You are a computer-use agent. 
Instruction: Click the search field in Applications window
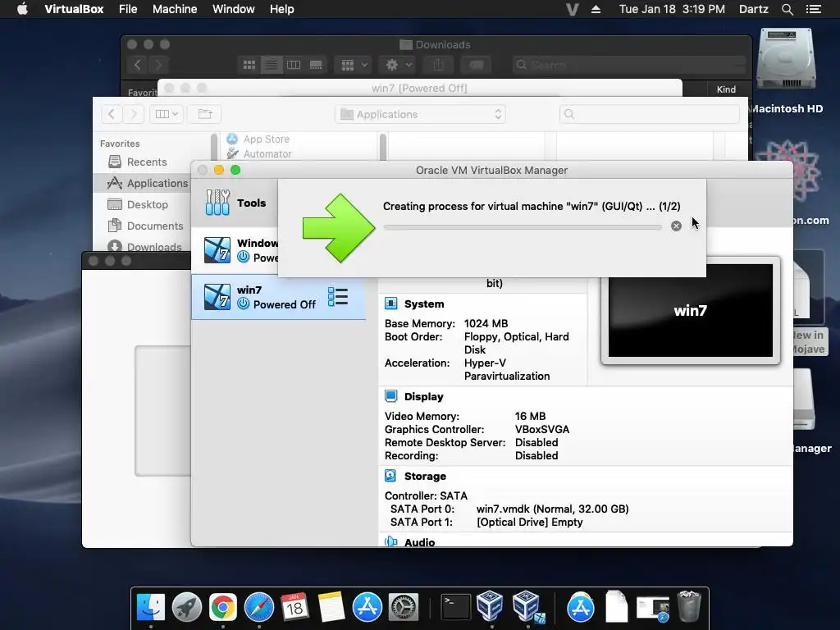tap(650, 114)
